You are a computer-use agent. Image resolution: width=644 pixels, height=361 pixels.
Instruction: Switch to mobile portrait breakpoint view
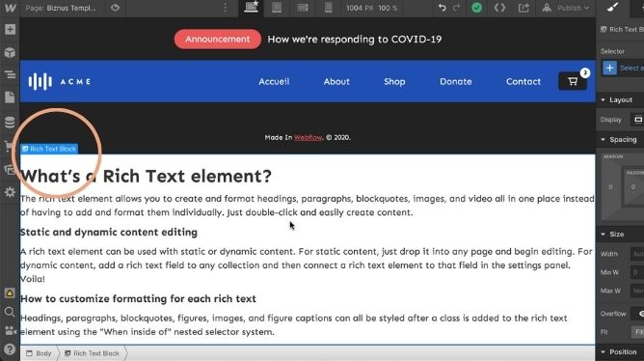pyautogui.click(x=328, y=8)
